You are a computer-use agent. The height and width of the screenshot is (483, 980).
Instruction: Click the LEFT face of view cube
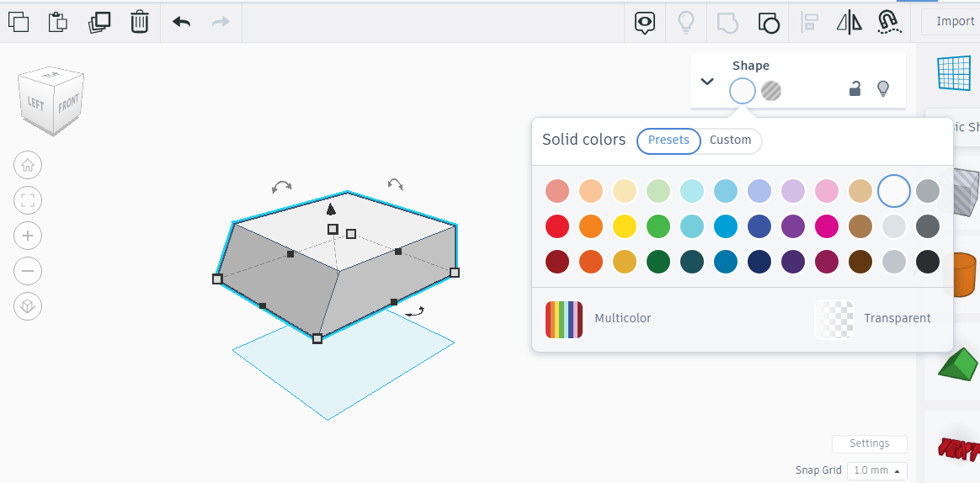35,102
